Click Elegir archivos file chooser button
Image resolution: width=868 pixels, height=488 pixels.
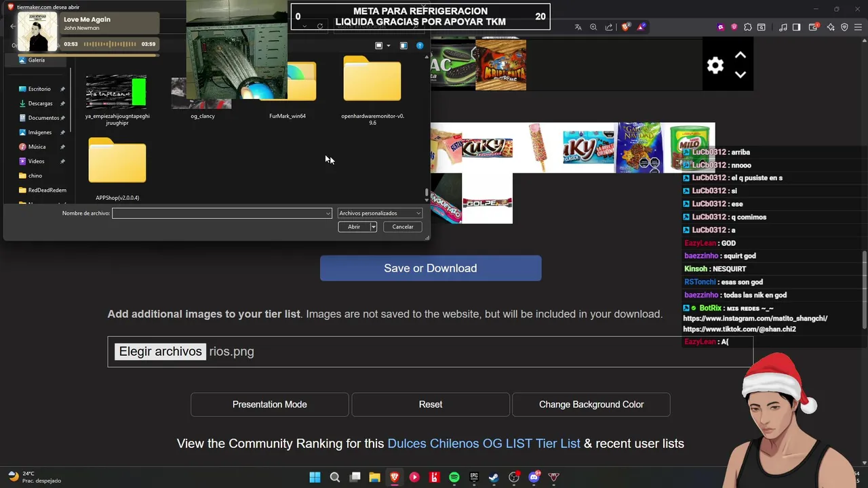coord(160,352)
